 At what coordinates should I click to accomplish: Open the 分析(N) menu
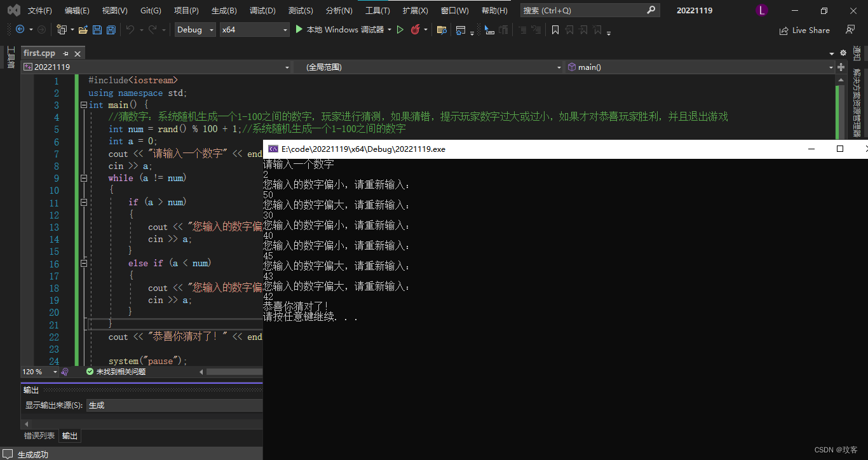[339, 10]
